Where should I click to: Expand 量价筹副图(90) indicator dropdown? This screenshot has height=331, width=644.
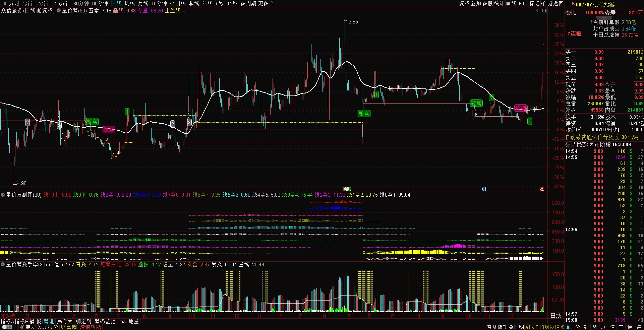3,195
